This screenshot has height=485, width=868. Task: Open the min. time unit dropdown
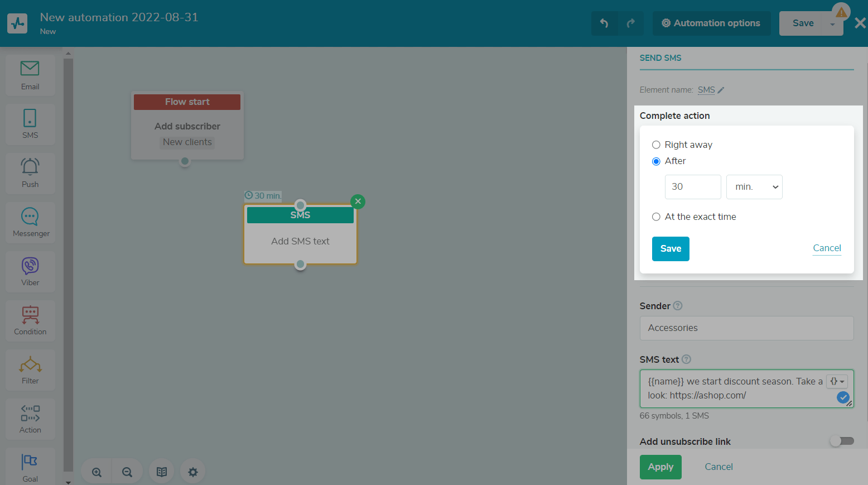pyautogui.click(x=754, y=187)
